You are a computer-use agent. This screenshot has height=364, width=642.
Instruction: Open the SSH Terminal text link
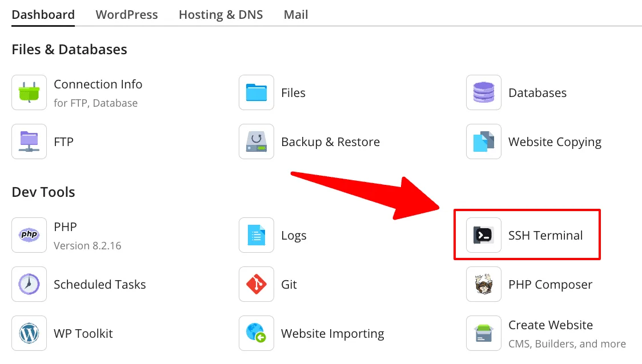(545, 235)
